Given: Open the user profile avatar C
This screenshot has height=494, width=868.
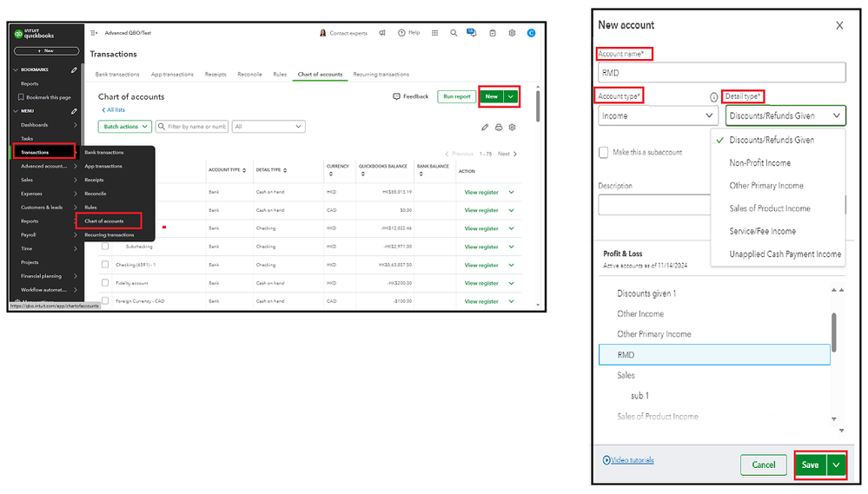Looking at the screenshot, I should coord(531,33).
